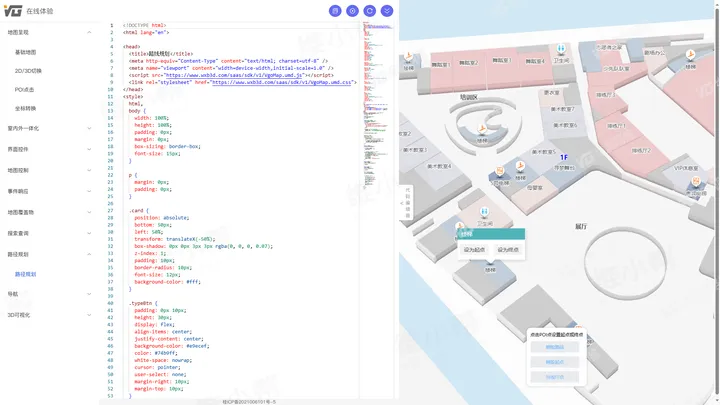The image size is (720, 405).
Task: Click the VG logo in the header
Action: click(x=13, y=11)
